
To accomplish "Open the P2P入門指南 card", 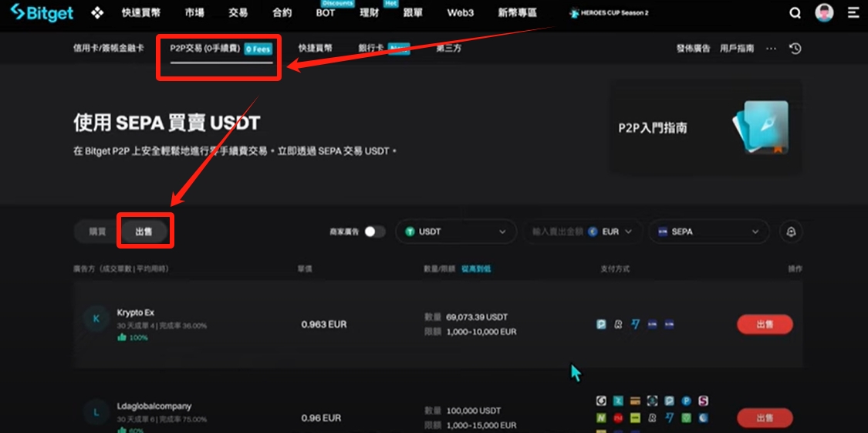I will tap(706, 127).
